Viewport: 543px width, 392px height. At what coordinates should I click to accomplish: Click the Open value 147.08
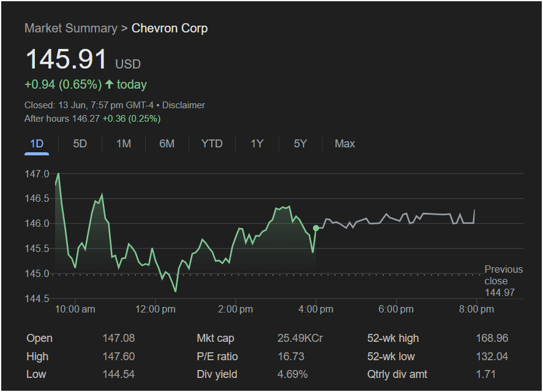pyautogui.click(x=118, y=338)
